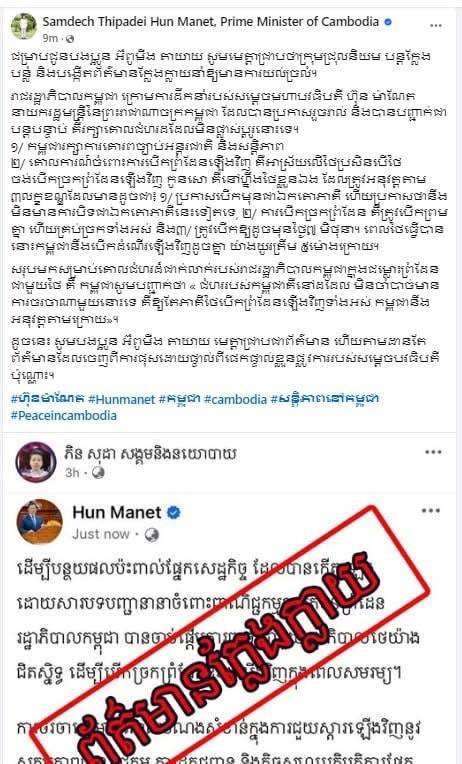The width and height of the screenshot is (462, 764).
Task: Open three-dot menu of the 3h post
Action: pos(433,453)
